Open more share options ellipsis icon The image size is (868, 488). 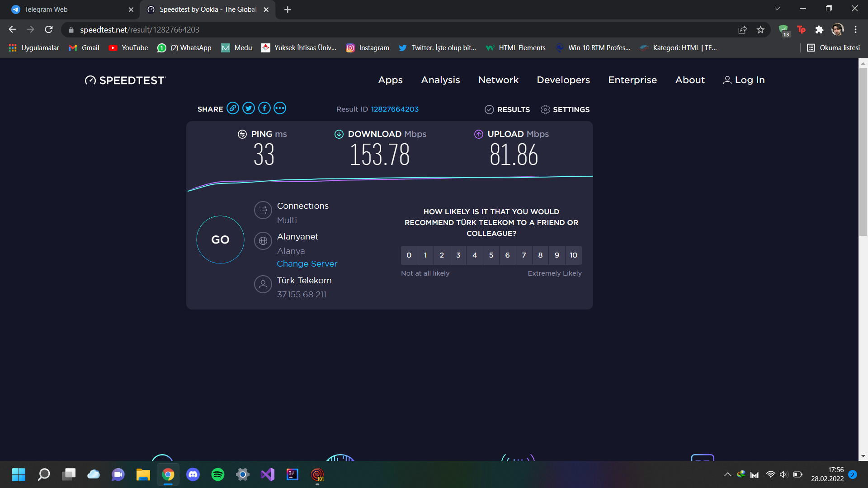[280, 108]
